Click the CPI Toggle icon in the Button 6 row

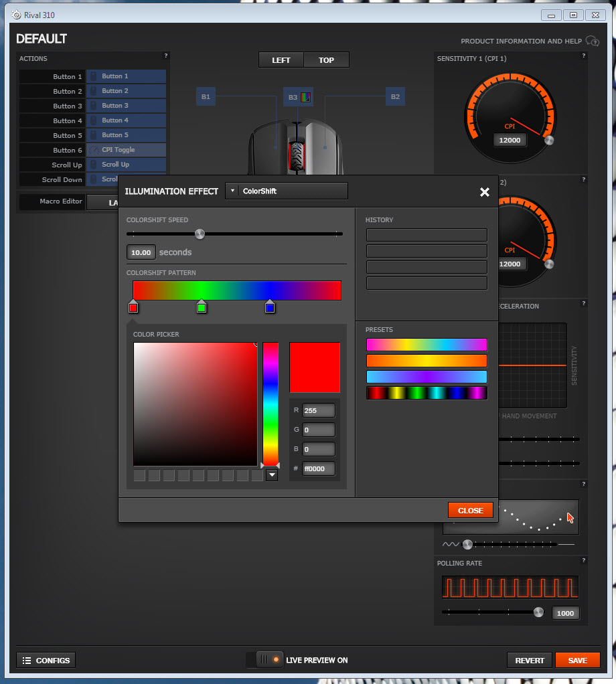coord(93,150)
